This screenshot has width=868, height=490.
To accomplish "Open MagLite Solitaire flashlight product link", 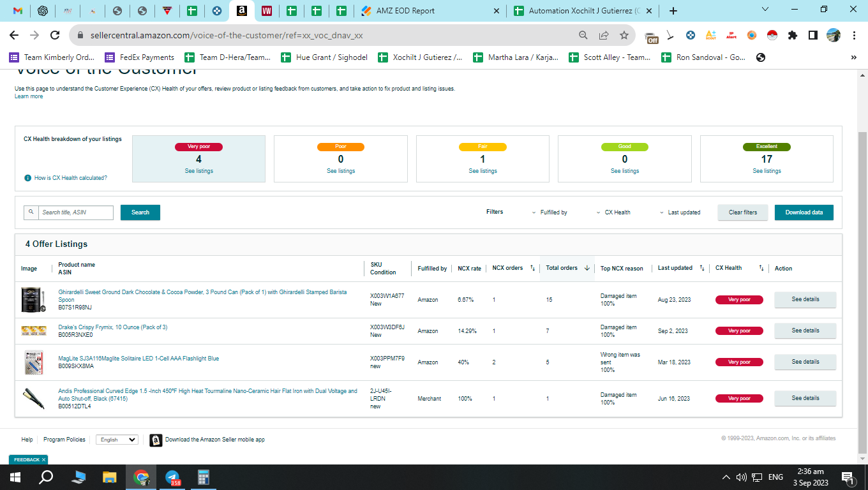I will [138, 359].
